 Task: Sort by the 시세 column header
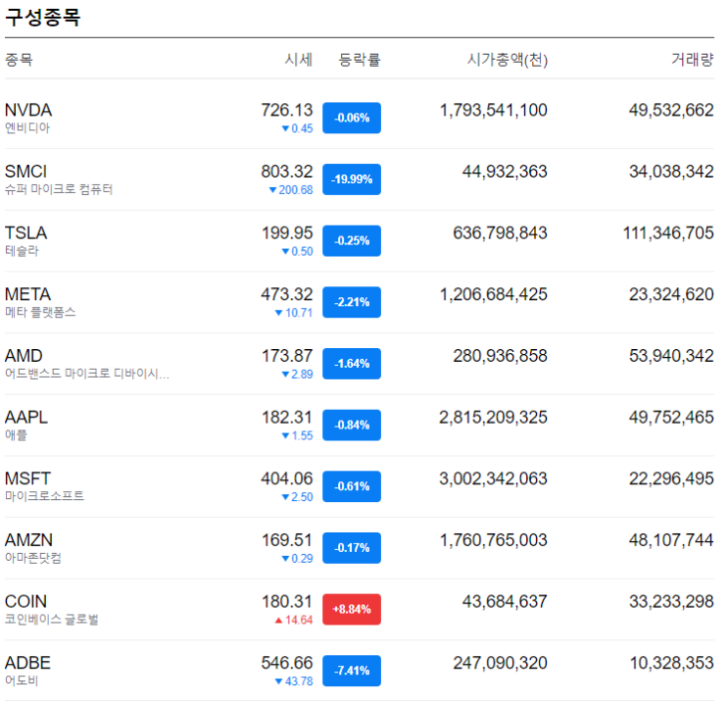(298, 60)
